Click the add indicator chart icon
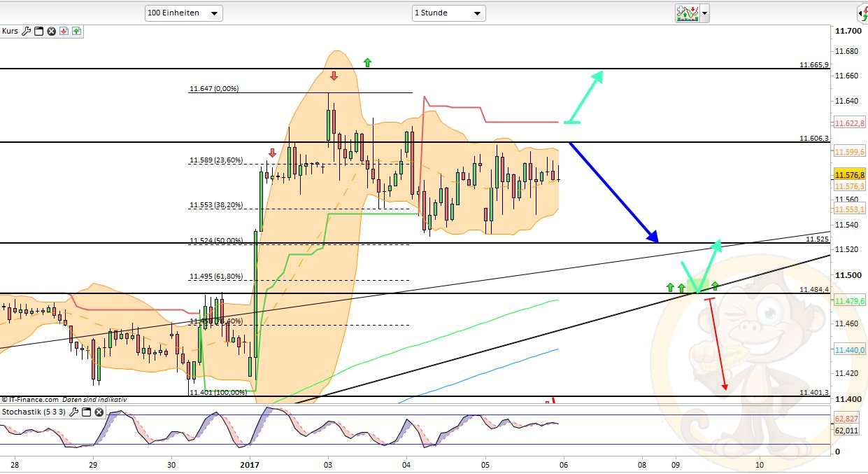Screen dimensions: 868x474 coord(687,13)
